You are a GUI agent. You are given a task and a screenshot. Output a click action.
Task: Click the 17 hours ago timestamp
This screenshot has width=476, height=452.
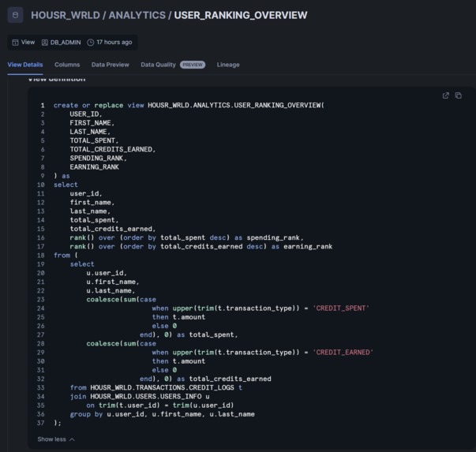click(114, 42)
